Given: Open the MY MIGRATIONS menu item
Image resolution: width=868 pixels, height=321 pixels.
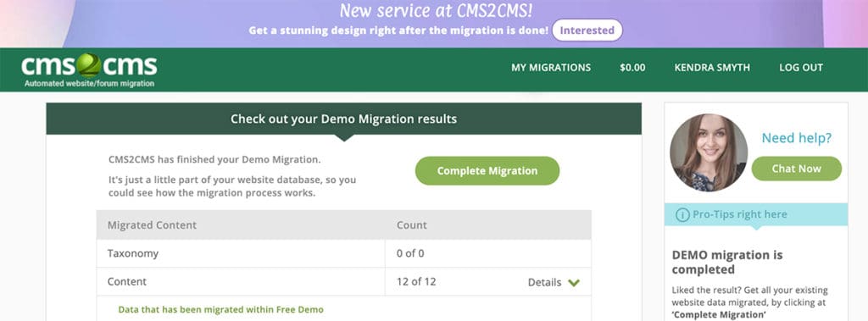Looking at the screenshot, I should tap(551, 68).
